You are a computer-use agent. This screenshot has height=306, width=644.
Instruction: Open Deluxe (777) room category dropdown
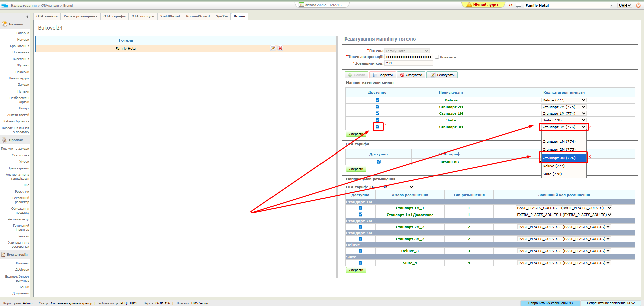(x=564, y=100)
